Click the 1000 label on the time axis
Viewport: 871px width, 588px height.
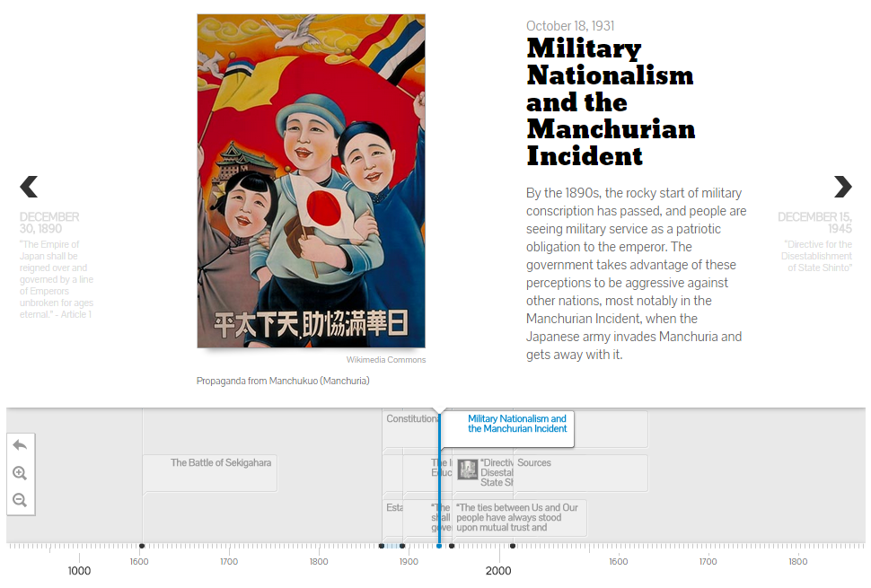pyautogui.click(x=79, y=571)
